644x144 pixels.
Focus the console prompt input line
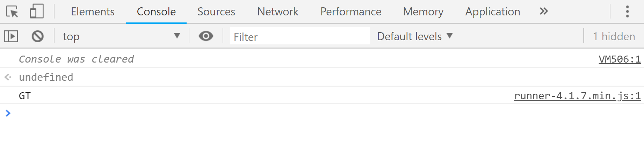[x=322, y=113]
